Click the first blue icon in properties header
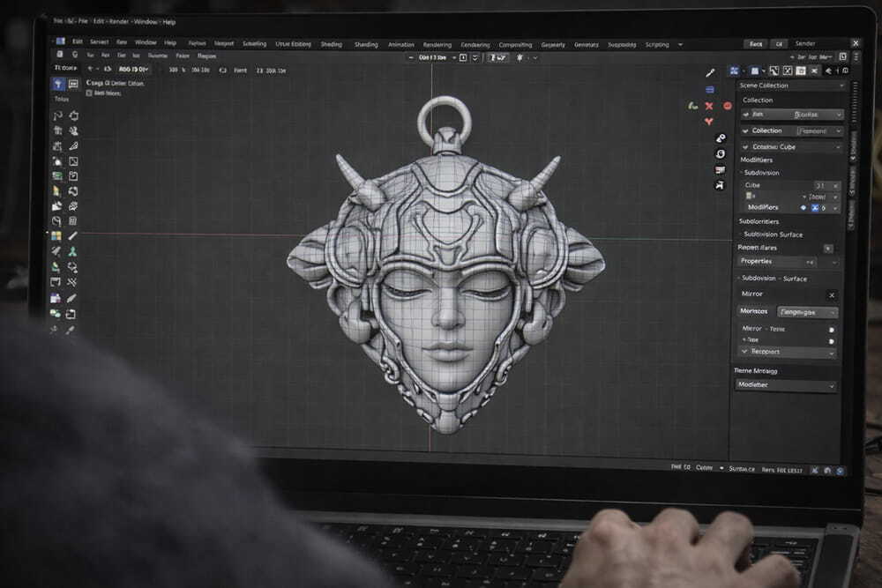This screenshot has height=588, width=882. click(734, 71)
